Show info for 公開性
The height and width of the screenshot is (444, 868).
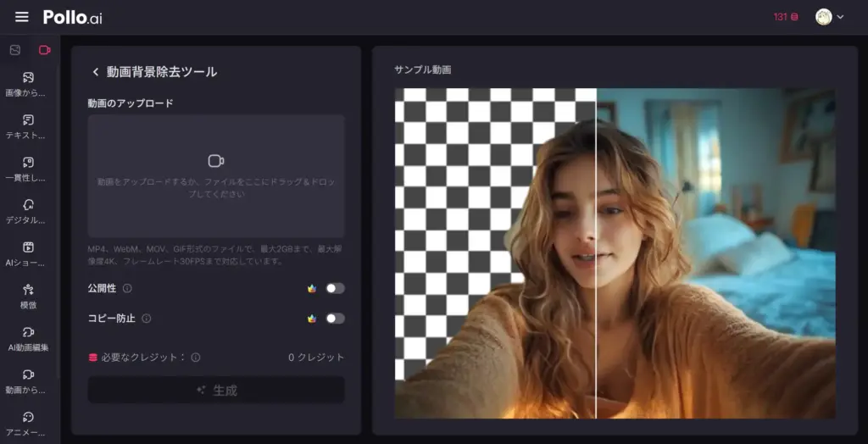(127, 288)
